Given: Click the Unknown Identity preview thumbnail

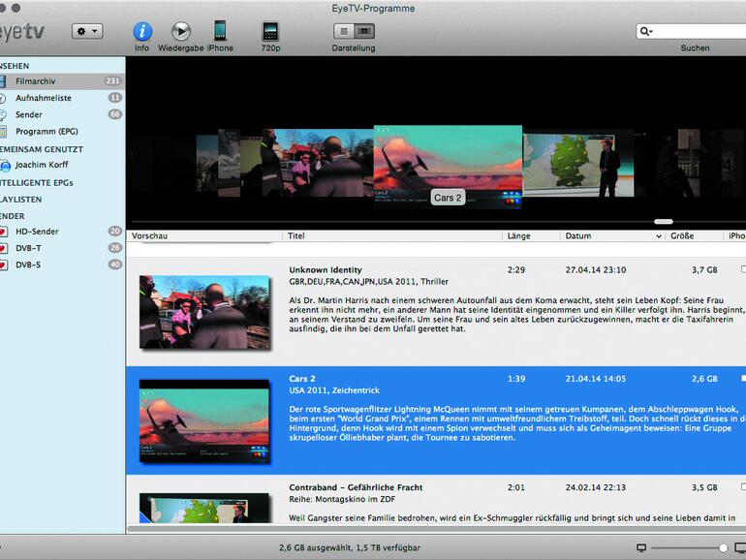Looking at the screenshot, I should click(x=204, y=312).
